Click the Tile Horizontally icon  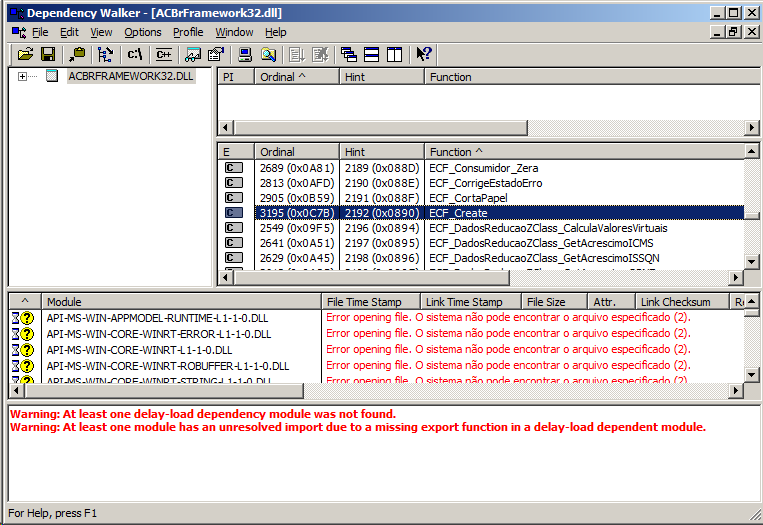pos(372,54)
